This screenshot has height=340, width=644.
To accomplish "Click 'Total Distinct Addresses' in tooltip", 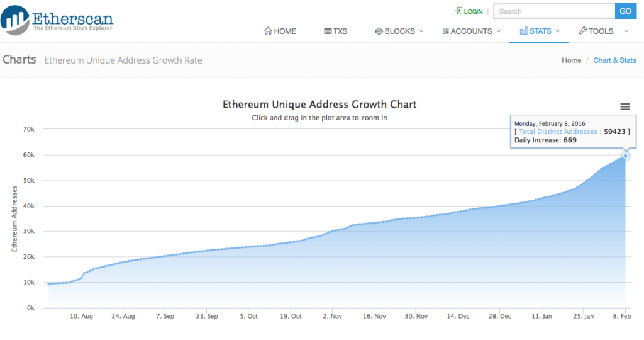I will click(x=558, y=132).
